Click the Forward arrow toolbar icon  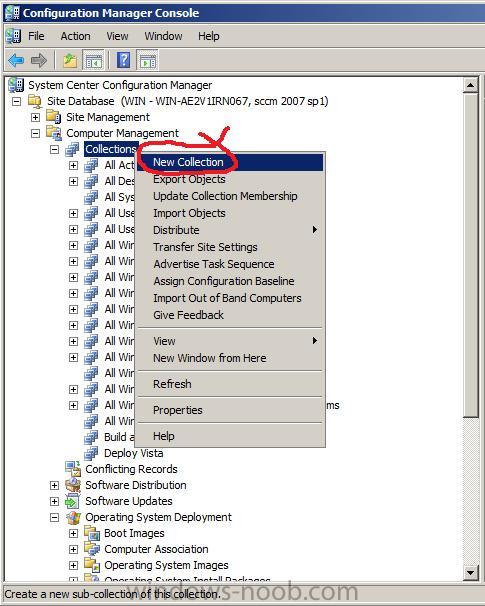coord(39,61)
